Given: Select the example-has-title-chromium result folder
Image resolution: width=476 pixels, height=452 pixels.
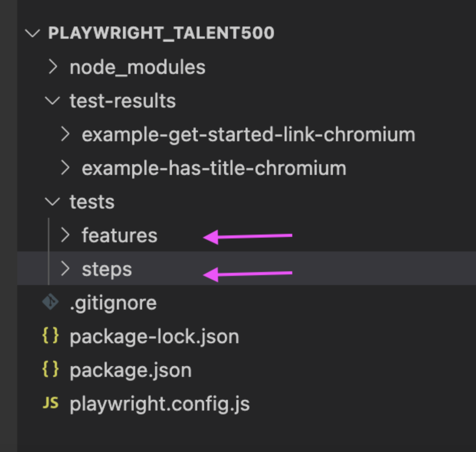Looking at the screenshot, I should [x=214, y=168].
